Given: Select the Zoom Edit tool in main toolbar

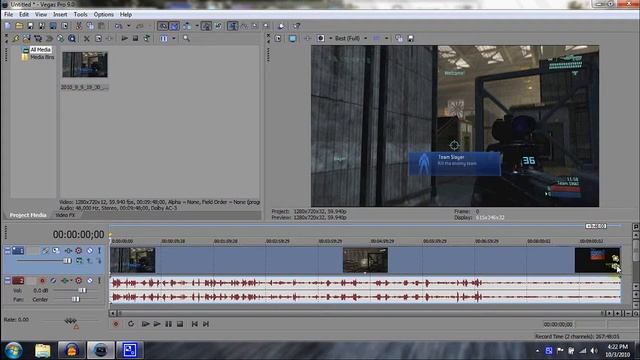Looking at the screenshot, I should [266, 26].
